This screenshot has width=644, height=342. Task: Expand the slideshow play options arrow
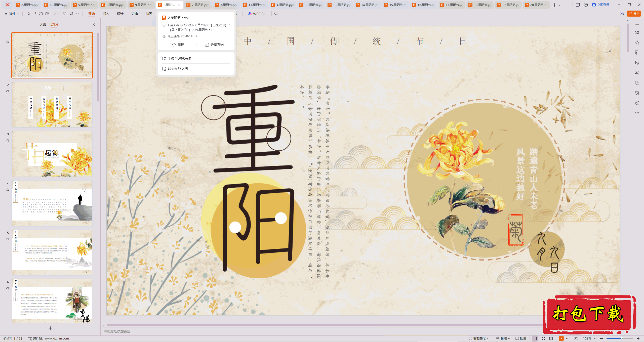click(567, 338)
